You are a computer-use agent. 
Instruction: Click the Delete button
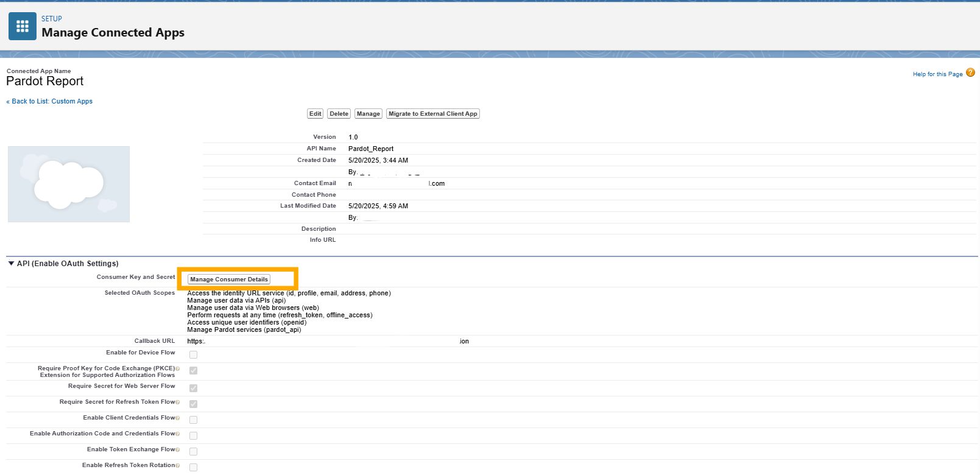coord(339,114)
